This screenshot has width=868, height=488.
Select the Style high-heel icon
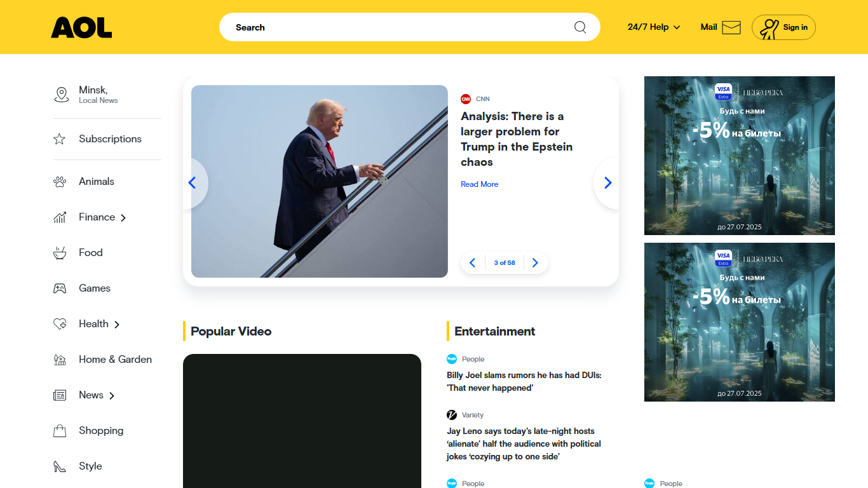pyautogui.click(x=60, y=466)
